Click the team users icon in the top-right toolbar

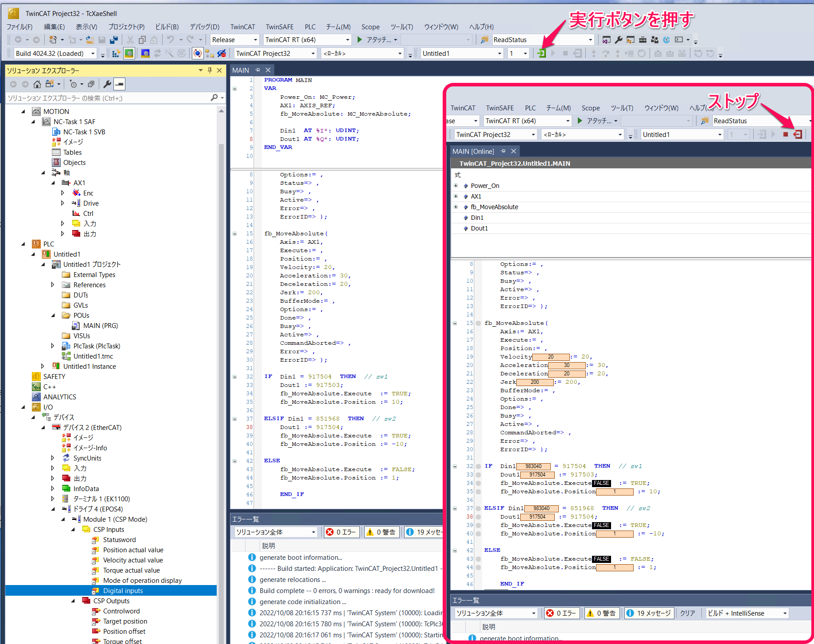pyautogui.click(x=654, y=40)
